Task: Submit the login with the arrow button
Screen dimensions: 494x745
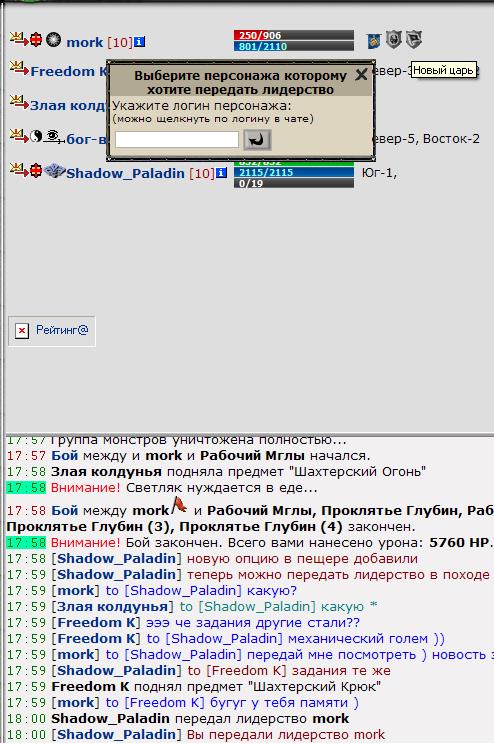Action: tap(257, 140)
